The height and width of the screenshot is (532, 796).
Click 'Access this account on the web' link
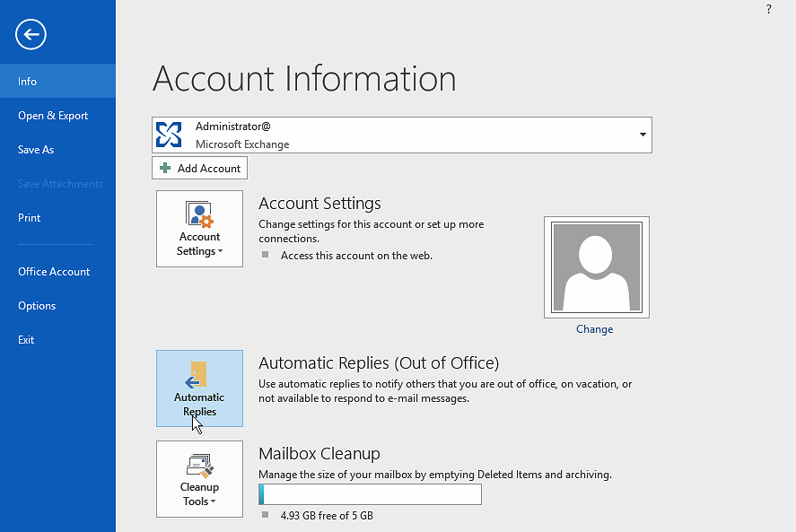[356, 256]
